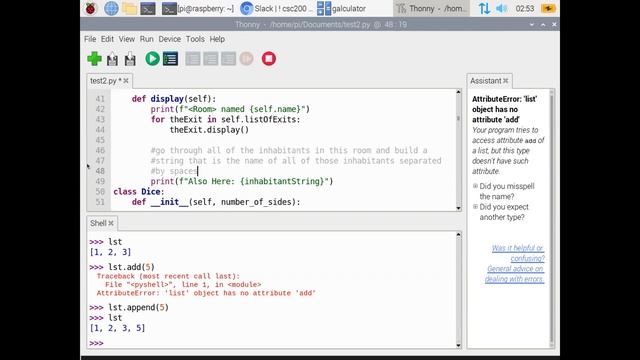The image size is (640, 360).
Task: Select the Step out debug icon
Action: pyautogui.click(x=229, y=59)
